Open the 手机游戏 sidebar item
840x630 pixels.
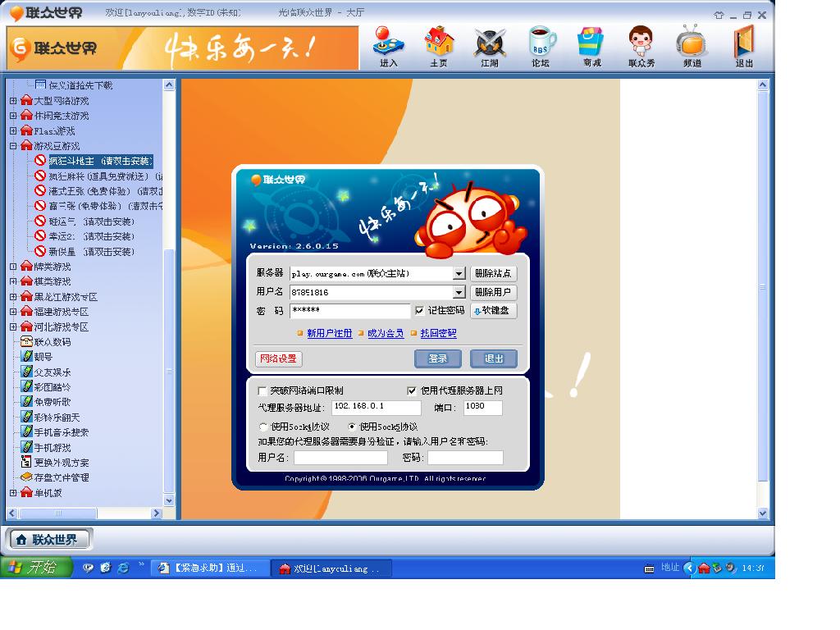point(52,447)
